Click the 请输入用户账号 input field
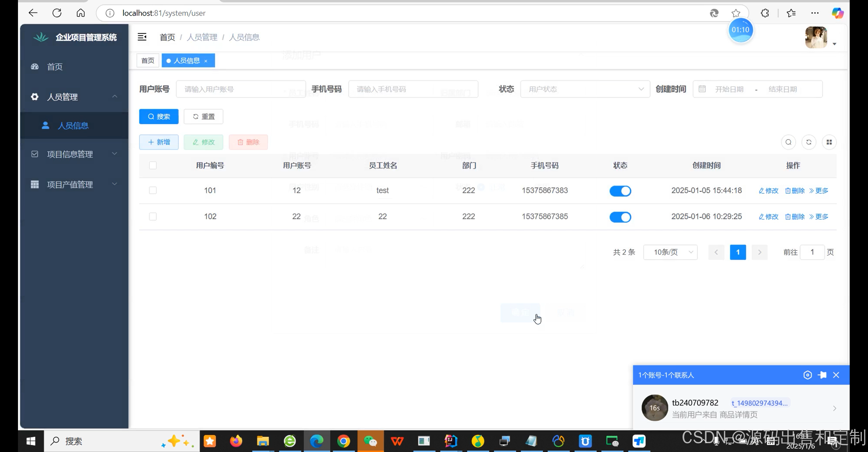The height and width of the screenshot is (452, 868). tap(241, 89)
